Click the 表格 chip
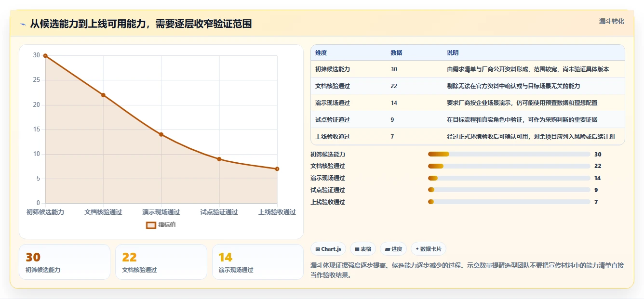The height and width of the screenshot is (299, 644). point(363,249)
